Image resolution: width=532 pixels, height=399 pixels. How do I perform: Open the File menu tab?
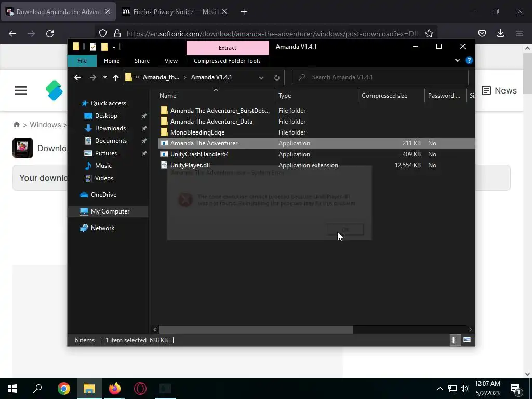[82, 61]
